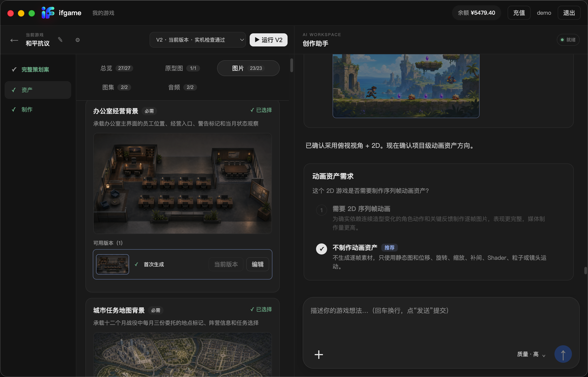Select 资产 in the sidebar
Viewport: 588px width, 377px height.
(x=38, y=90)
